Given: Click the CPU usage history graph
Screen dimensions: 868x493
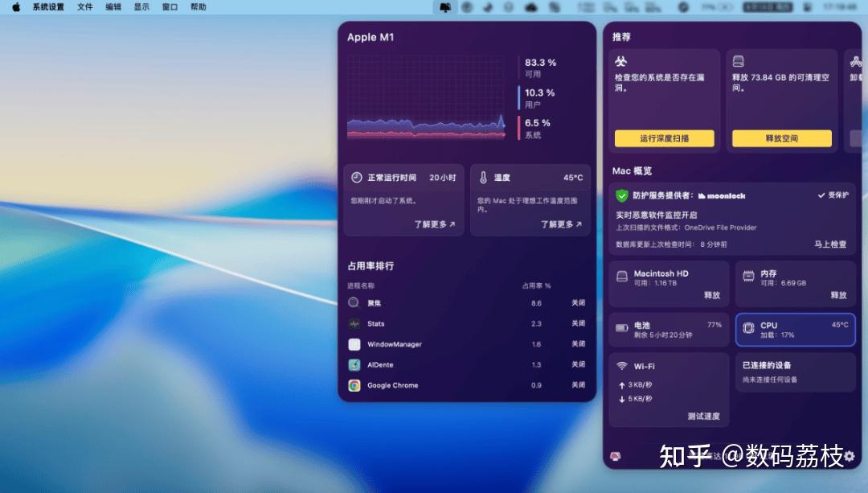Looking at the screenshot, I should tap(426, 97).
